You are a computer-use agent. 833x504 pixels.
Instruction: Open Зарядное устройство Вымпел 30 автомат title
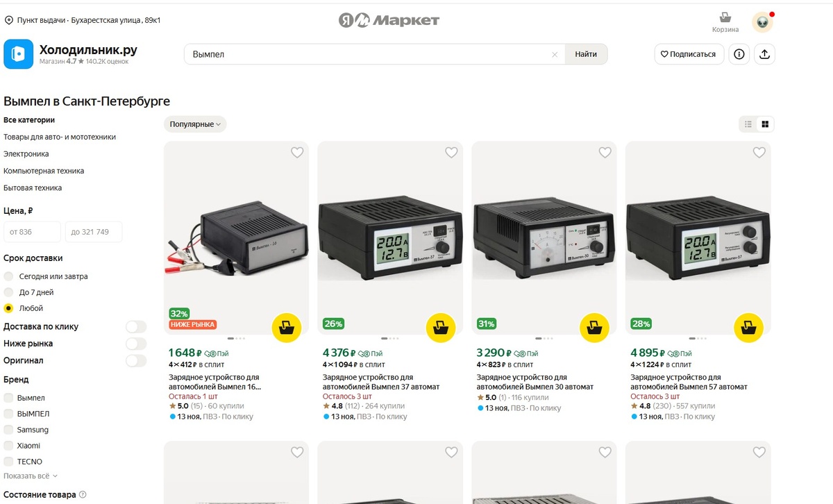click(535, 382)
